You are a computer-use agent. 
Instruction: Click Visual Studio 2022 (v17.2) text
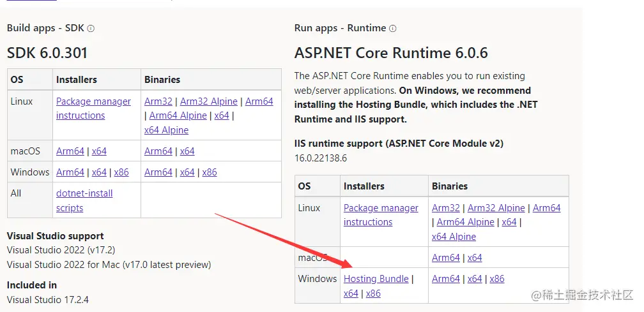tap(61, 250)
